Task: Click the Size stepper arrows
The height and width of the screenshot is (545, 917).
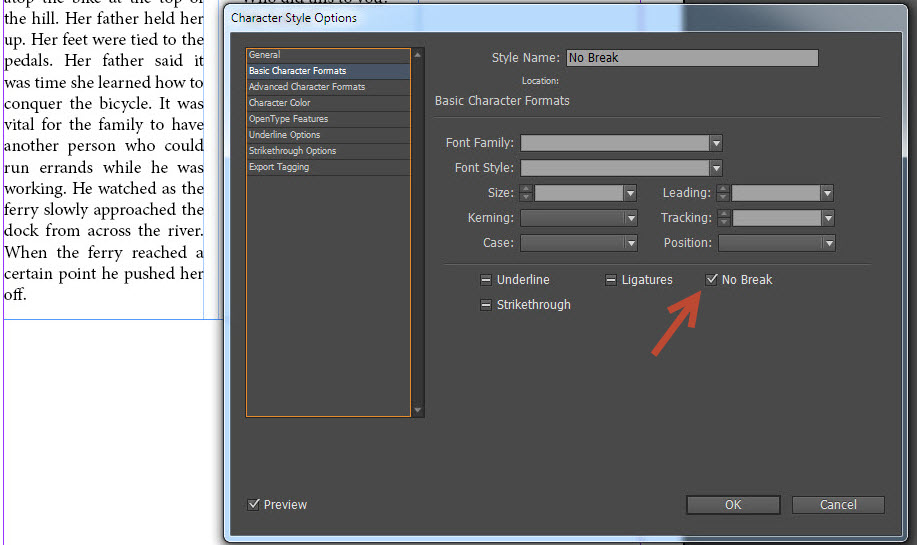Action: tap(526, 193)
